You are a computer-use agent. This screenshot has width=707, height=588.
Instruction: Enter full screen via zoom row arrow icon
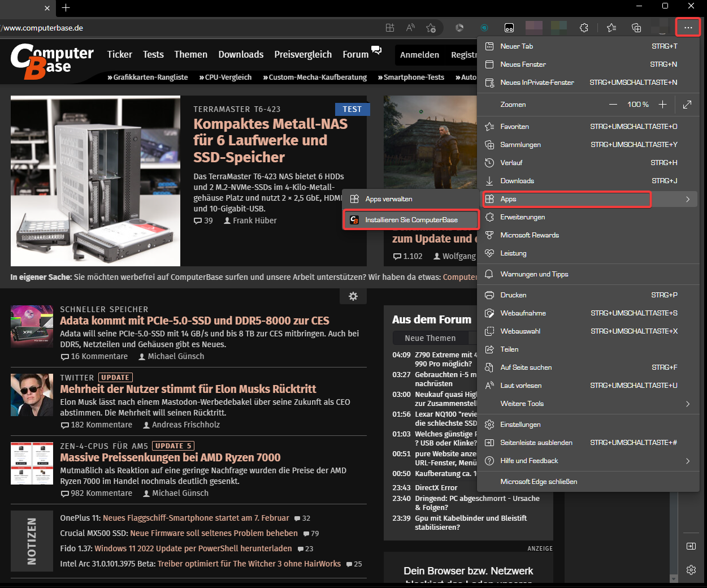(687, 105)
